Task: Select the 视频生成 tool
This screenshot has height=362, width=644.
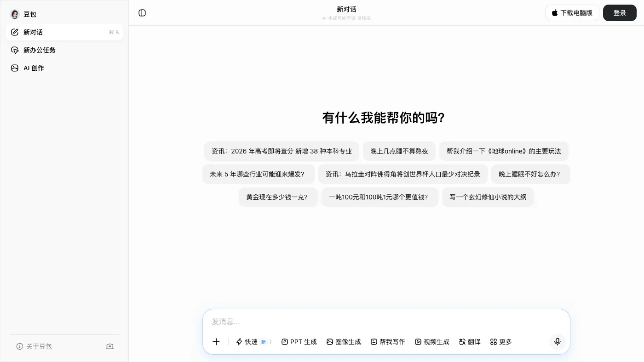Action: pyautogui.click(x=432, y=342)
